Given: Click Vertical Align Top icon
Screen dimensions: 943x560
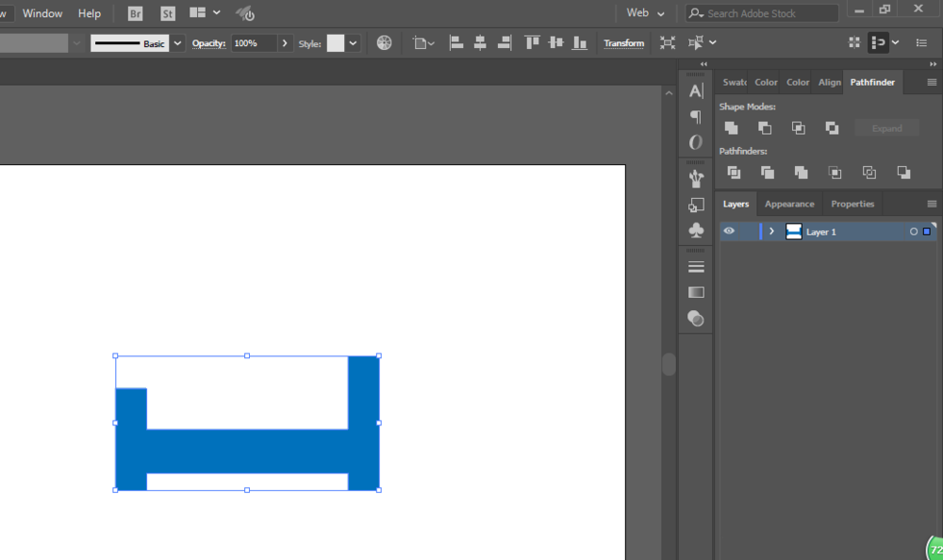Looking at the screenshot, I should point(532,42).
